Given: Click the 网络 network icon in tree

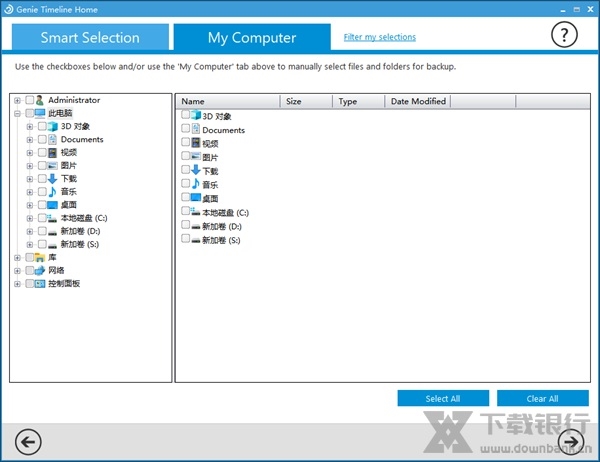Looking at the screenshot, I should pos(41,270).
